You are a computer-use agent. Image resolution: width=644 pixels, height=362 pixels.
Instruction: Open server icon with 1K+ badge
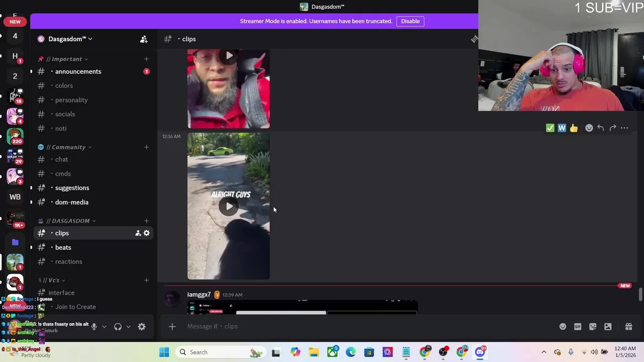(x=15, y=219)
